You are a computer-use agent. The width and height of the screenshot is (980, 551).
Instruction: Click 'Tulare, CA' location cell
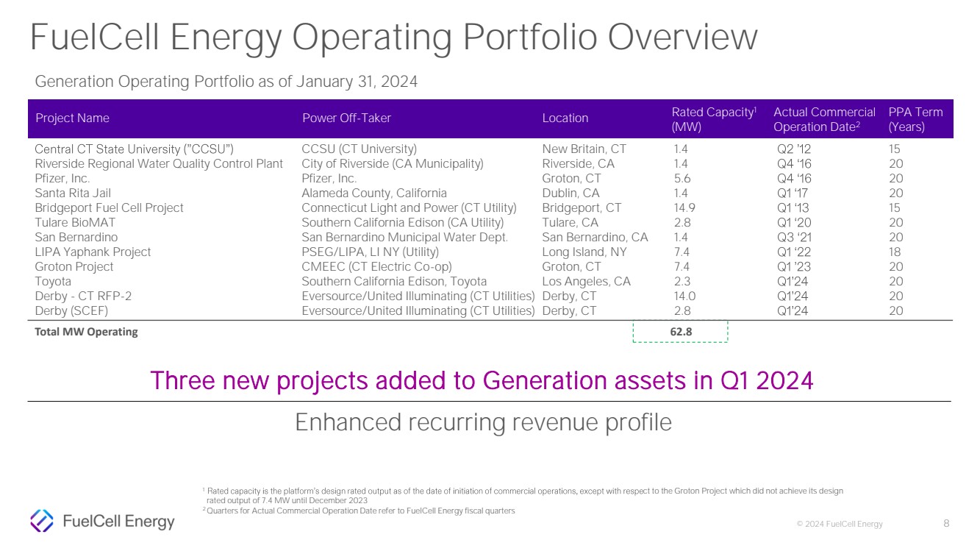click(x=571, y=223)
